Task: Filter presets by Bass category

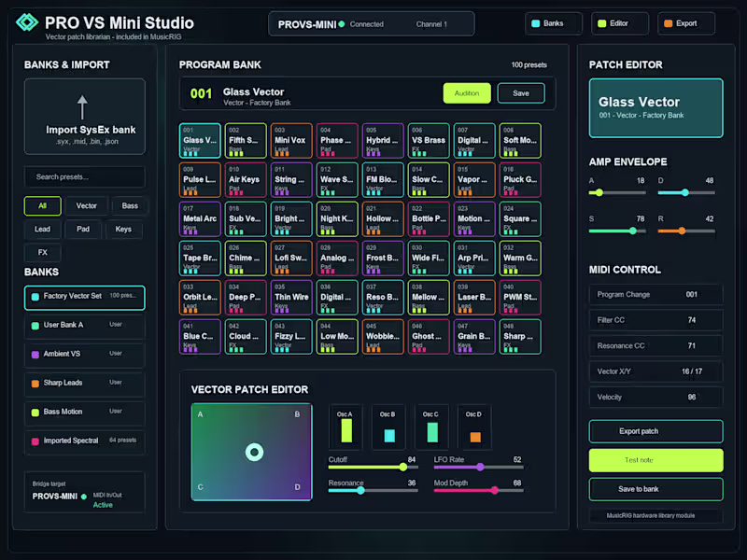Action: pyautogui.click(x=130, y=205)
